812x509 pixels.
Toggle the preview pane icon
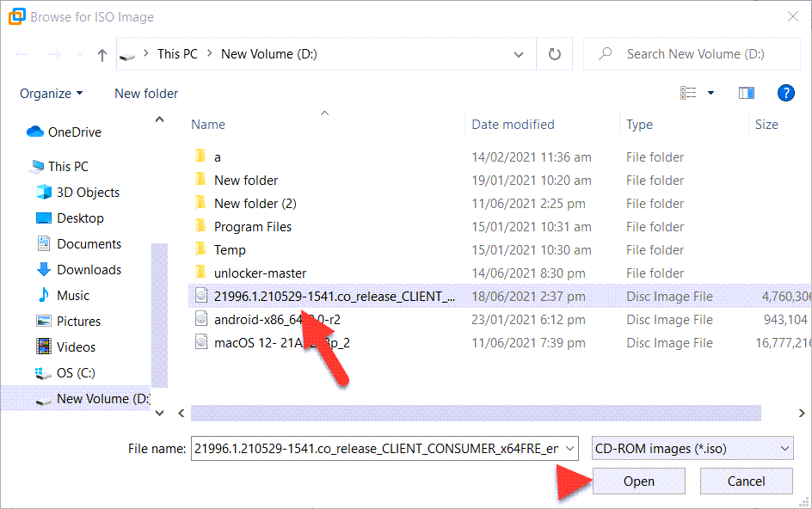[747, 93]
